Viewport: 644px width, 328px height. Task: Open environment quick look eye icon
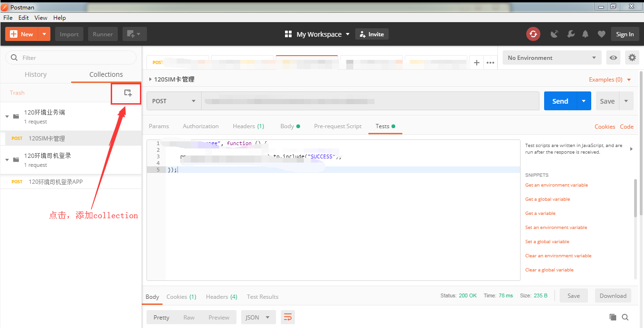coord(613,57)
